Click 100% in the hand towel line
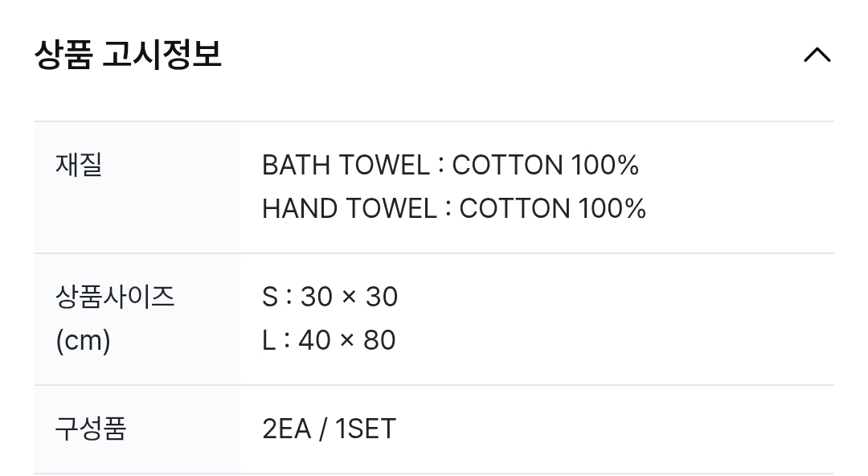The width and height of the screenshot is (868, 476). [x=612, y=209]
